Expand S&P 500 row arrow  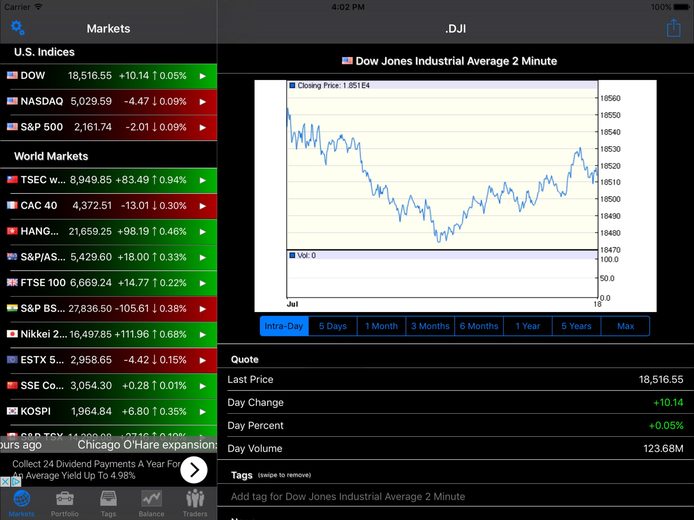tap(203, 127)
